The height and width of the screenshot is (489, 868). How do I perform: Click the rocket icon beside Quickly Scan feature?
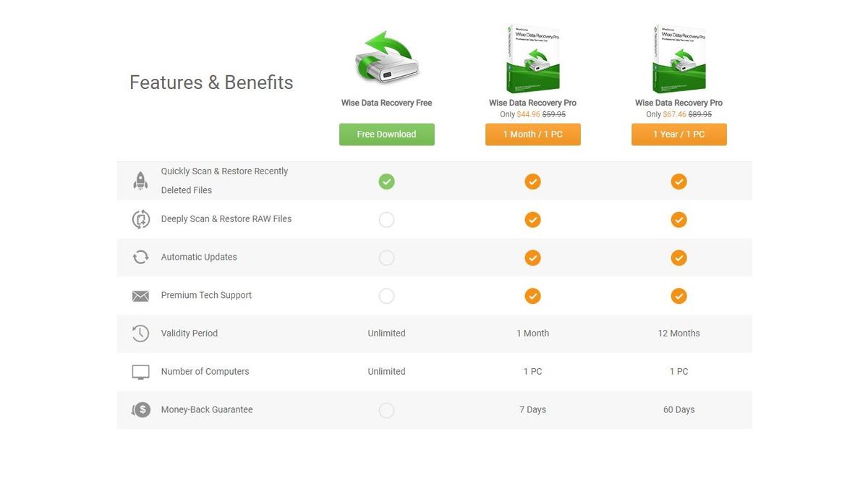tap(140, 179)
